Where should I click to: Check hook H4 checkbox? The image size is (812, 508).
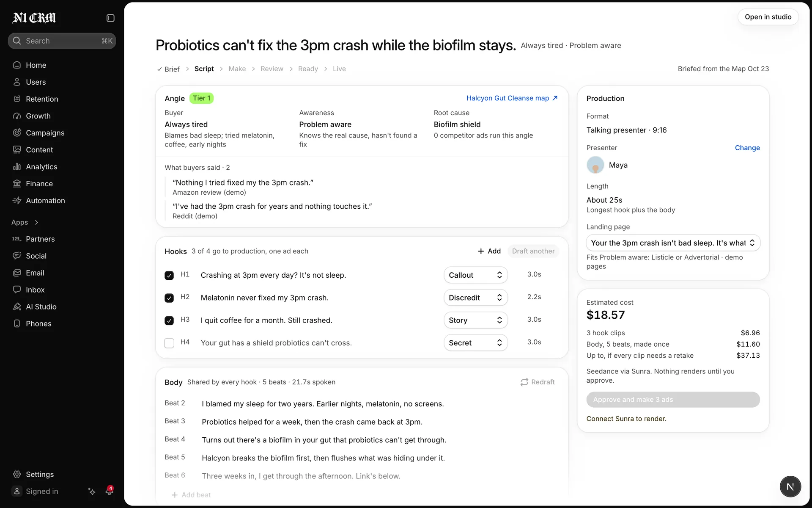(169, 343)
